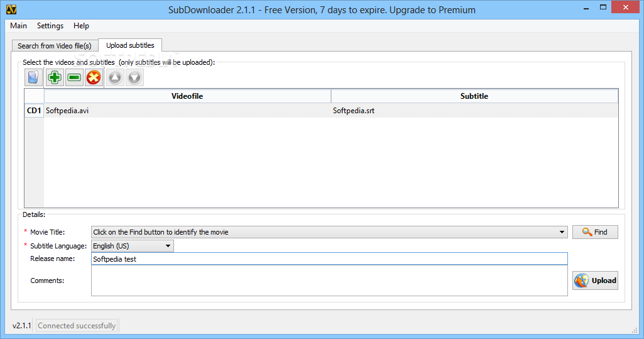Click the red X delete all icon
Image resolution: width=644 pixels, height=339 pixels.
pos(94,77)
